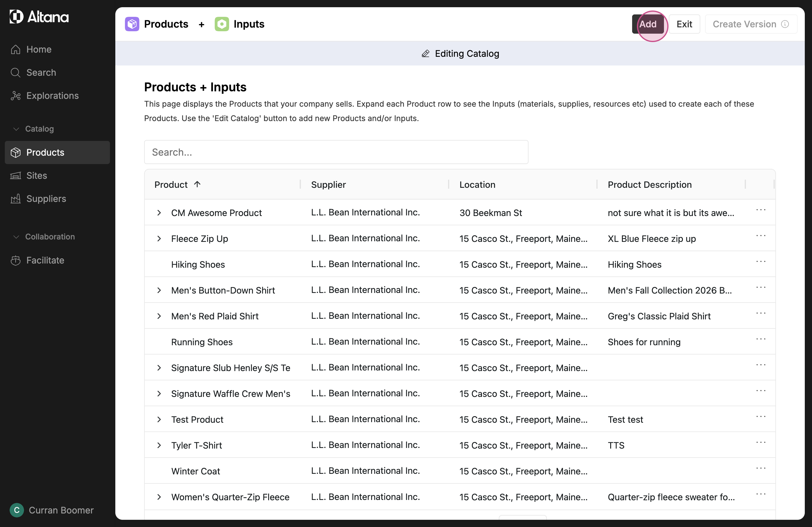This screenshot has height=527, width=812.
Task: Click the pencil icon beside Editing Catalog
Action: (x=426, y=53)
